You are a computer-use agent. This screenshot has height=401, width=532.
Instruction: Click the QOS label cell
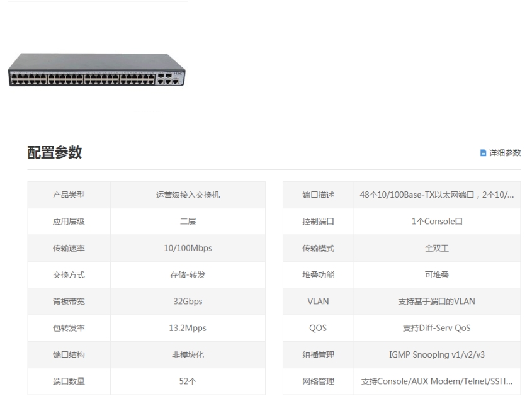tap(318, 328)
